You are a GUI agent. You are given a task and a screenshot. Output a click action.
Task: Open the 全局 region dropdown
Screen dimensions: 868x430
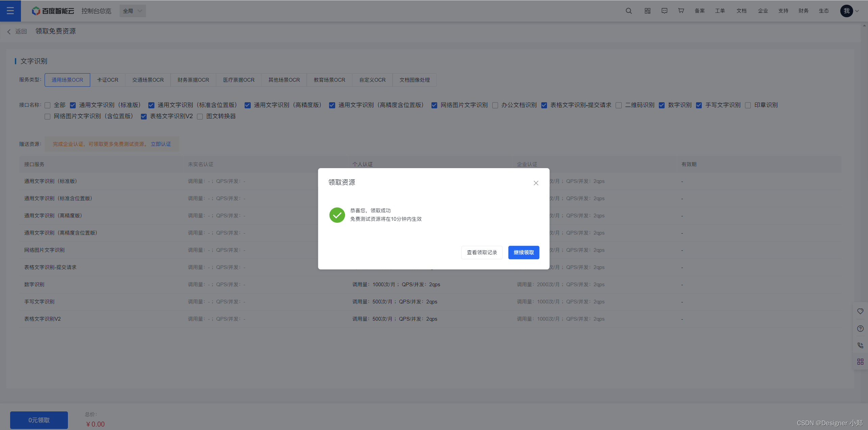(x=132, y=11)
